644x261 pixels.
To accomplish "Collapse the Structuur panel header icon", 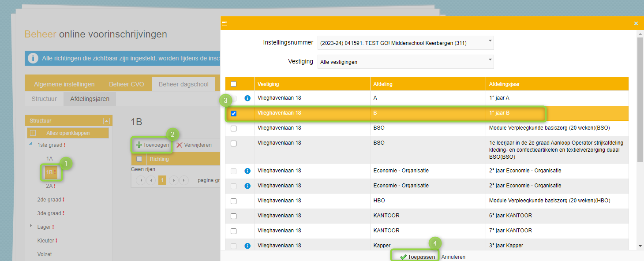I will [106, 121].
